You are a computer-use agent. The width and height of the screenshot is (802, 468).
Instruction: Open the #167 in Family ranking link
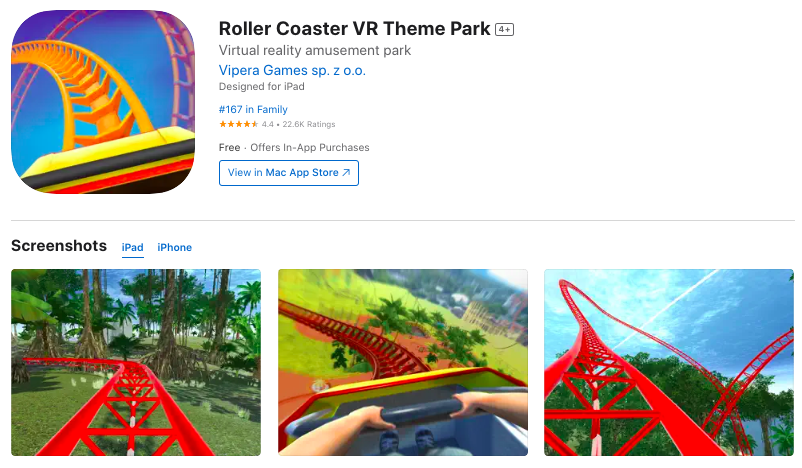point(253,109)
